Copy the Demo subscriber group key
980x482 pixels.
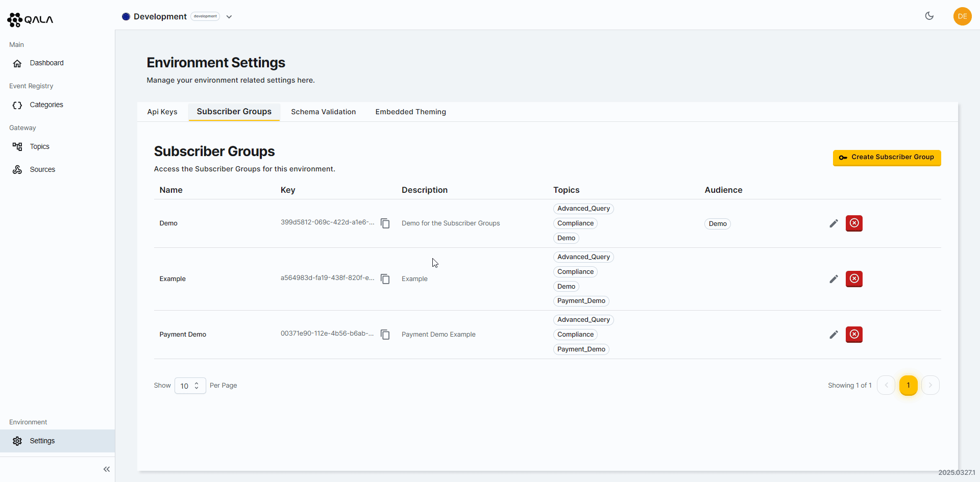(385, 223)
